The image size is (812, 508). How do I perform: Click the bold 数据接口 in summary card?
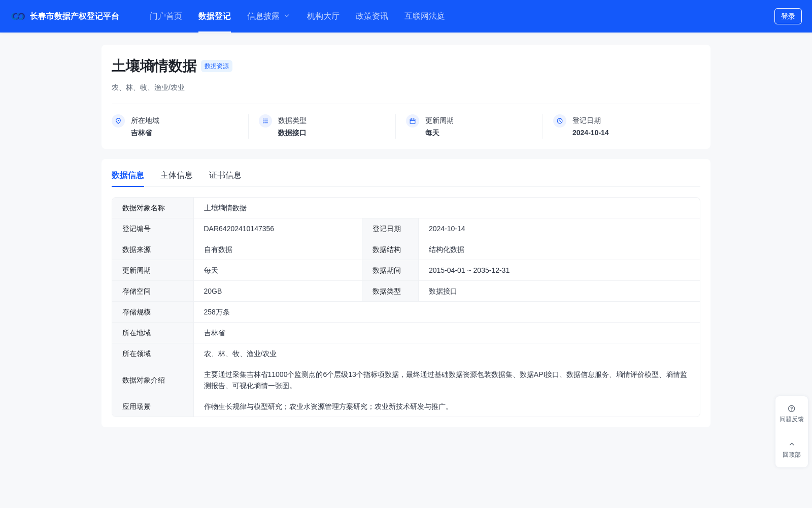coord(292,133)
